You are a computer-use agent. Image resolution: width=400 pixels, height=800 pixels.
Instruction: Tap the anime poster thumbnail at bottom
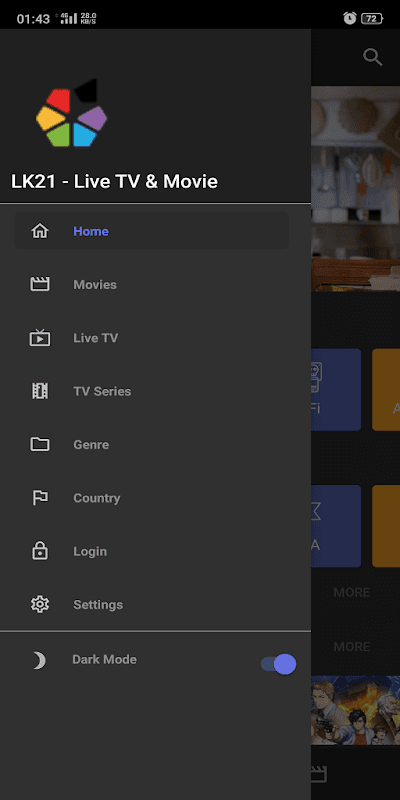pos(356,710)
